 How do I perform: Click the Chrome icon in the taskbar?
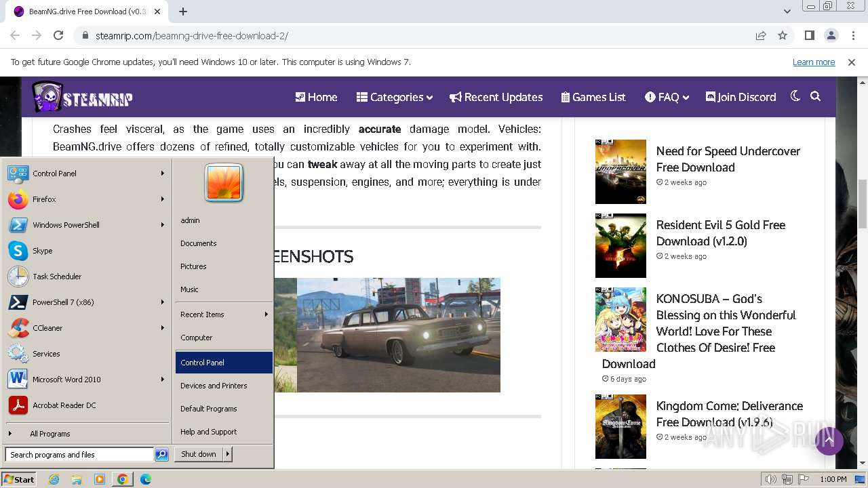tap(122, 479)
